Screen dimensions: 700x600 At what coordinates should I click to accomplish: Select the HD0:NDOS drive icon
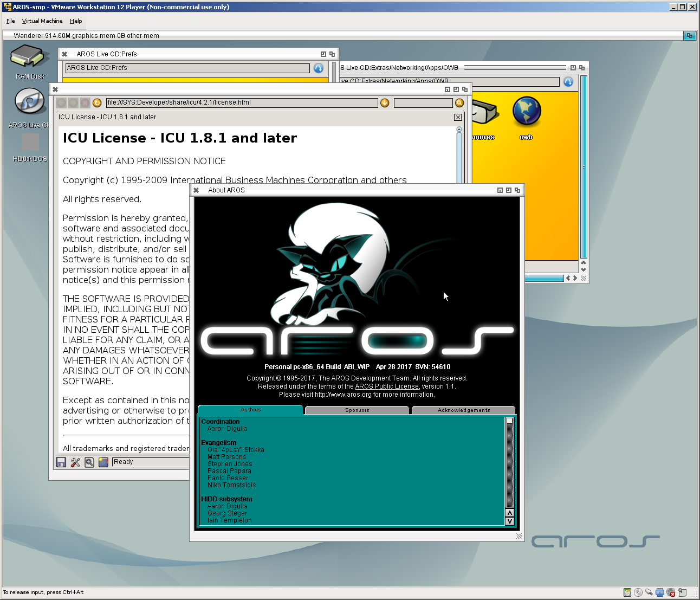click(30, 142)
